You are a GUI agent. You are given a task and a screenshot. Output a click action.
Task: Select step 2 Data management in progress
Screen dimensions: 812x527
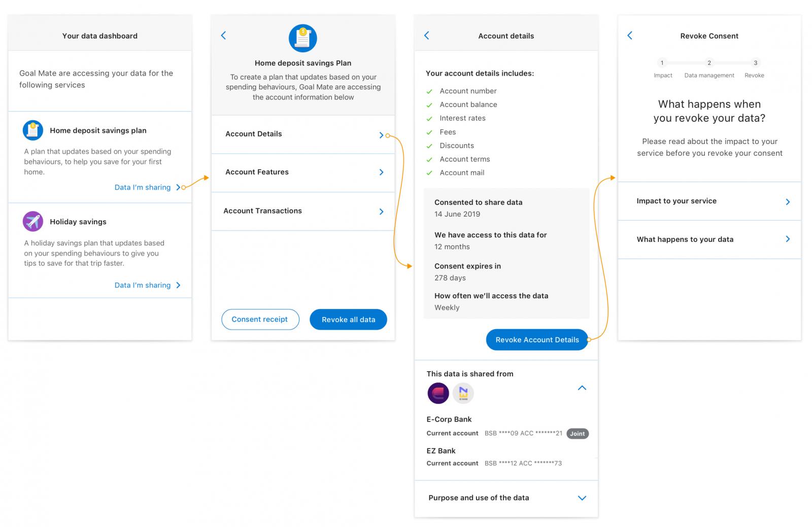coord(709,63)
